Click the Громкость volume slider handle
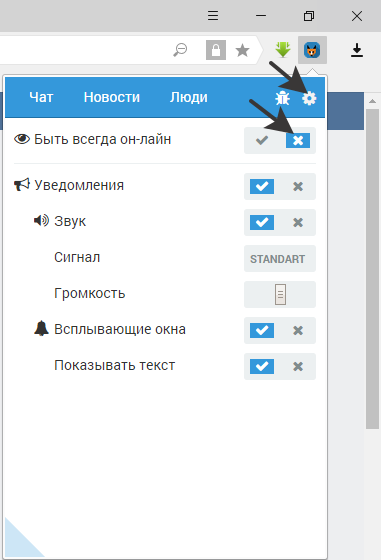 pos(280,294)
